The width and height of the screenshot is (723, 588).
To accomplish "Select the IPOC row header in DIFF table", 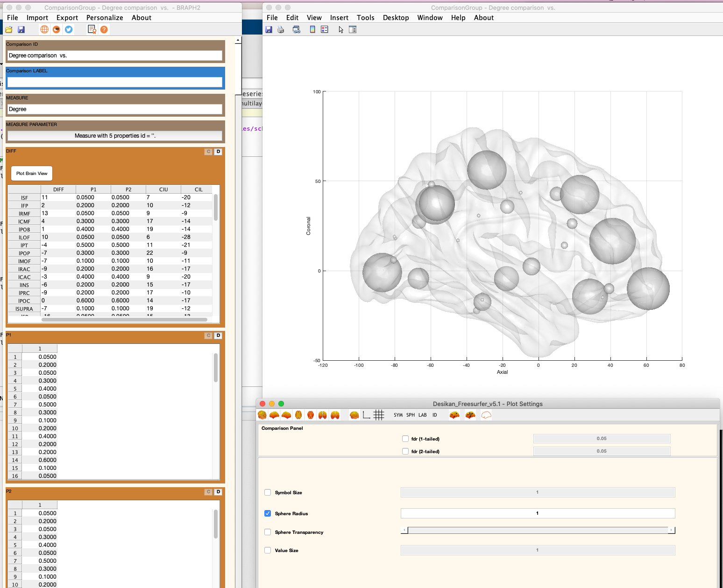I will (24, 301).
